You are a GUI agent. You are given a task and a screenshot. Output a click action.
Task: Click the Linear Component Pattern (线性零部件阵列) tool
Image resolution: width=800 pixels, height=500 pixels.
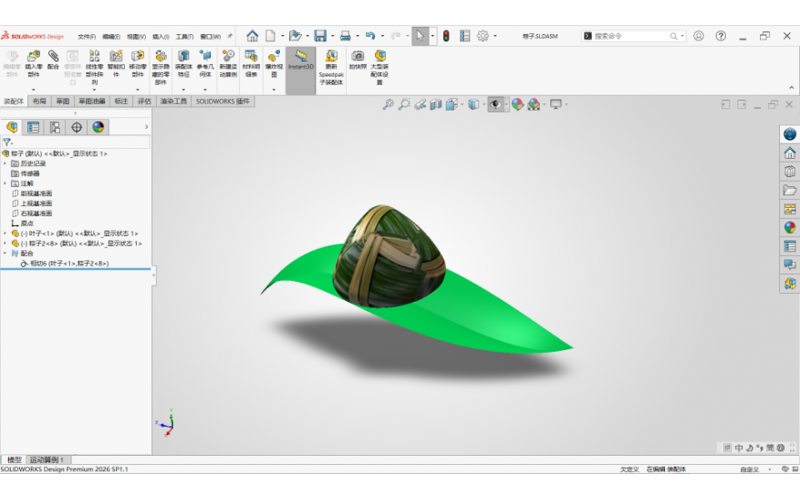[x=94, y=67]
